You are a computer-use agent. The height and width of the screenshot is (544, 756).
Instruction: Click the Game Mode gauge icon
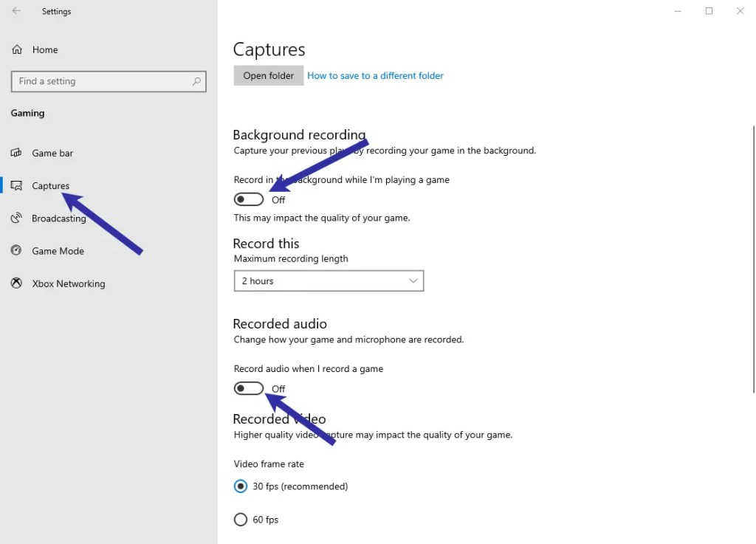coord(16,250)
